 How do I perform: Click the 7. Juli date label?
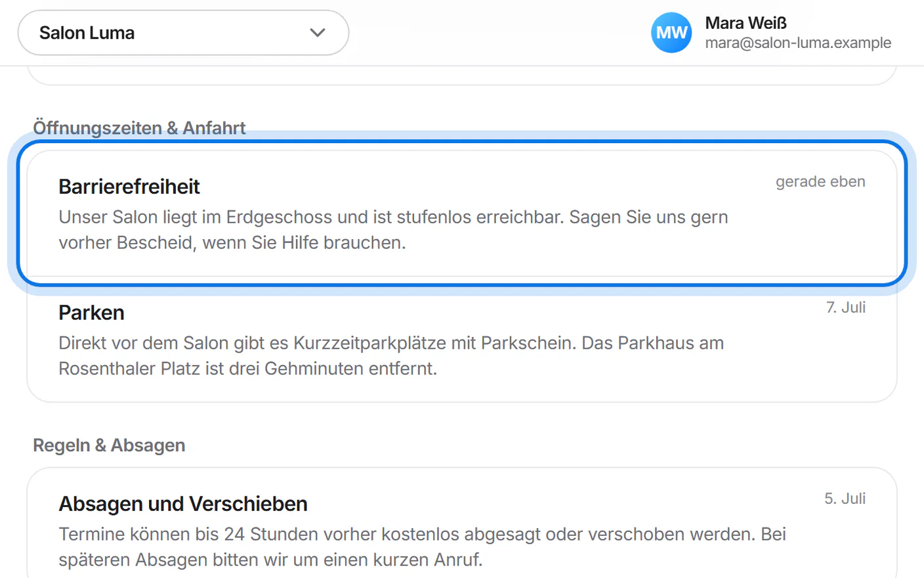(846, 307)
